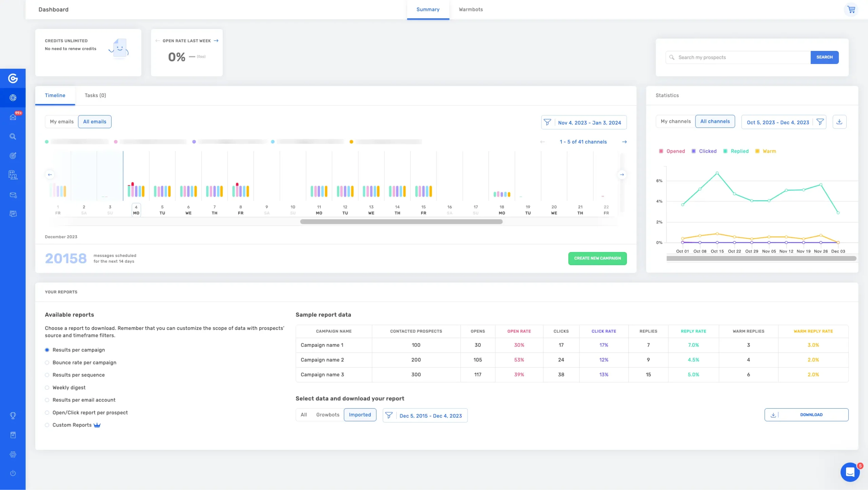Click the statistics download icon
Image resolution: width=868 pixels, height=490 pixels.
(839, 122)
